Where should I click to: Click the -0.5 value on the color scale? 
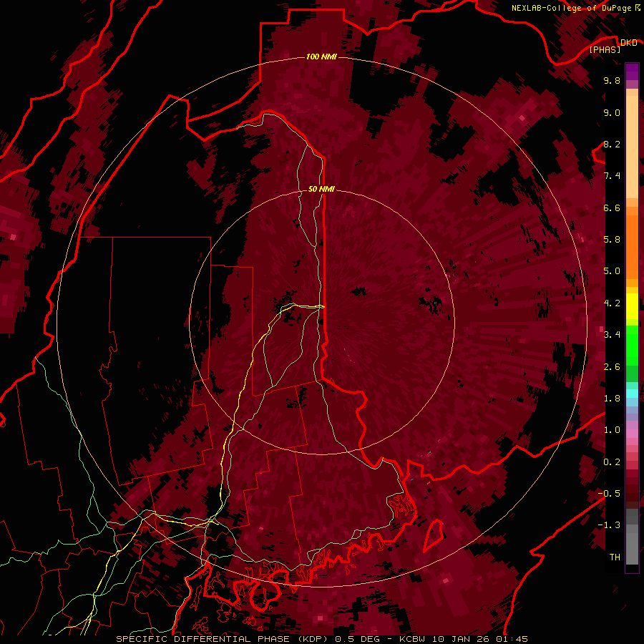tap(609, 494)
